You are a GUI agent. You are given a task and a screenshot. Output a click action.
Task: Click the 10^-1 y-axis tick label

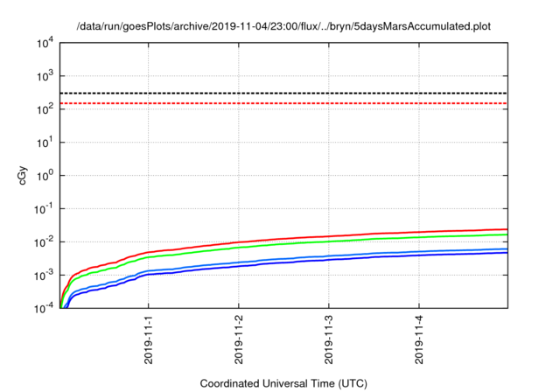coord(44,209)
